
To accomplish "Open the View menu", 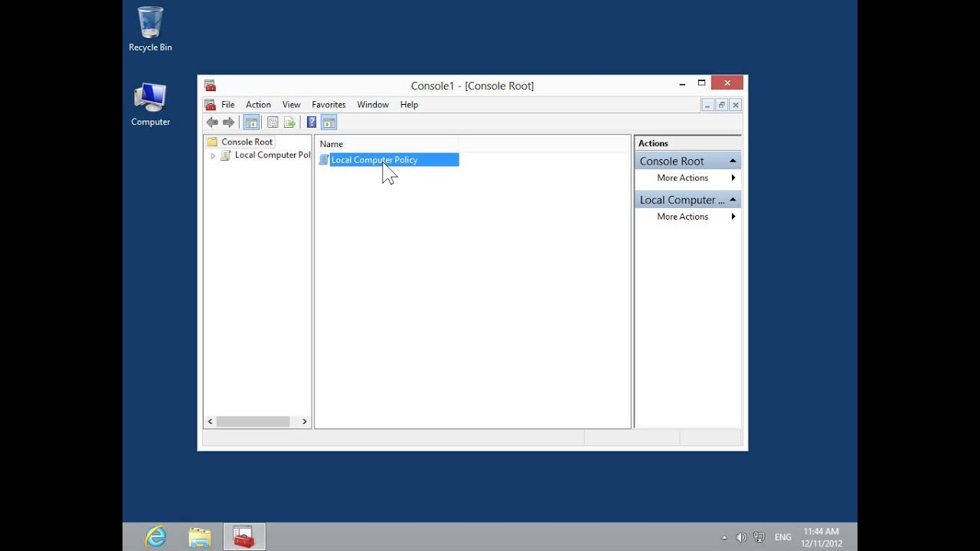I will 291,105.
